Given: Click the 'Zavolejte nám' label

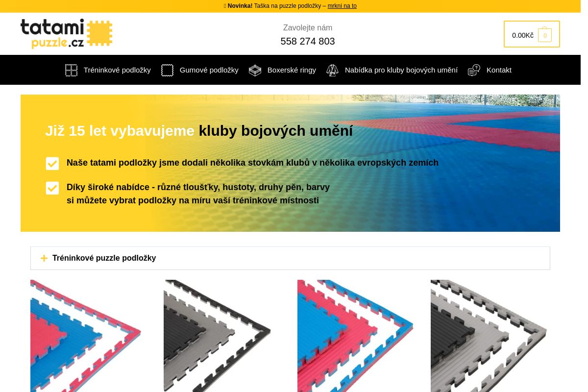Looking at the screenshot, I should coord(308,28).
